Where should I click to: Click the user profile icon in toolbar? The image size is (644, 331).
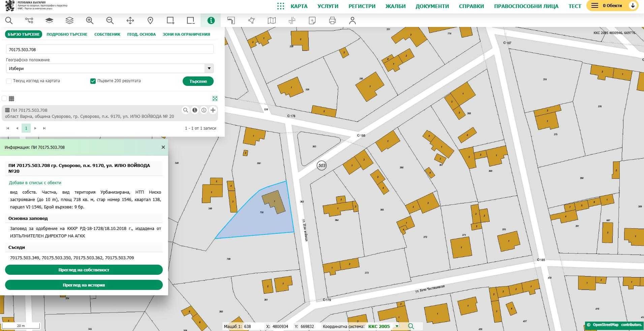coord(352,21)
